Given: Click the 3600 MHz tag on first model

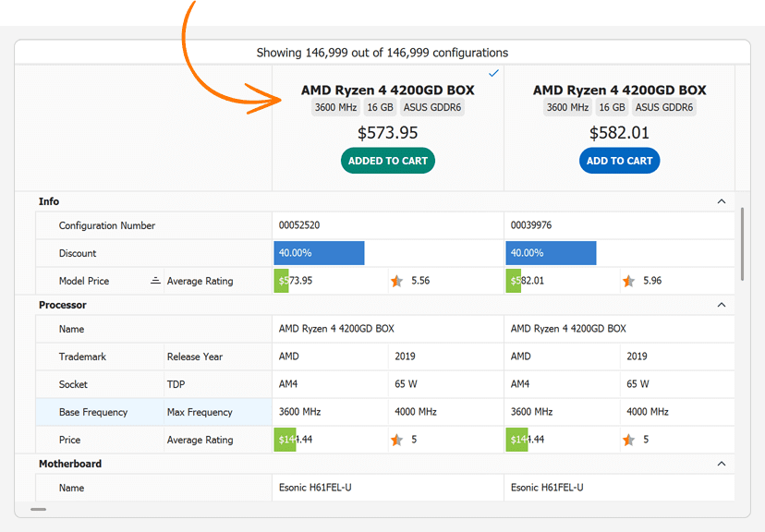Looking at the screenshot, I should click(335, 107).
